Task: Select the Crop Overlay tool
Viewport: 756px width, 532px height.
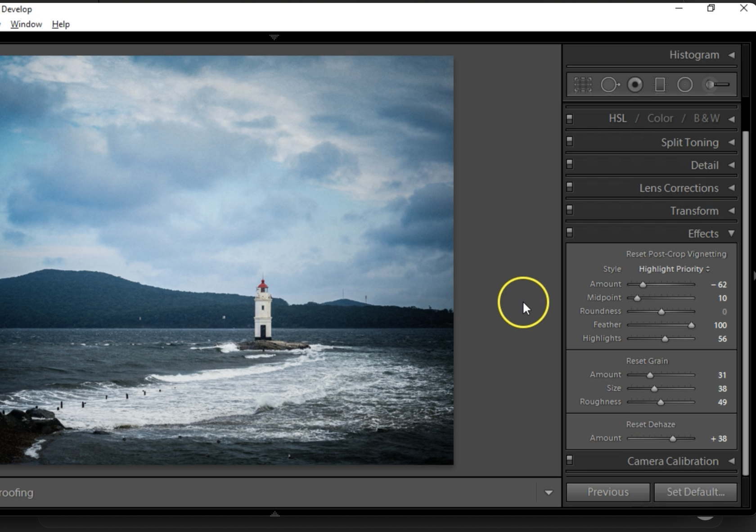Action: pos(583,85)
